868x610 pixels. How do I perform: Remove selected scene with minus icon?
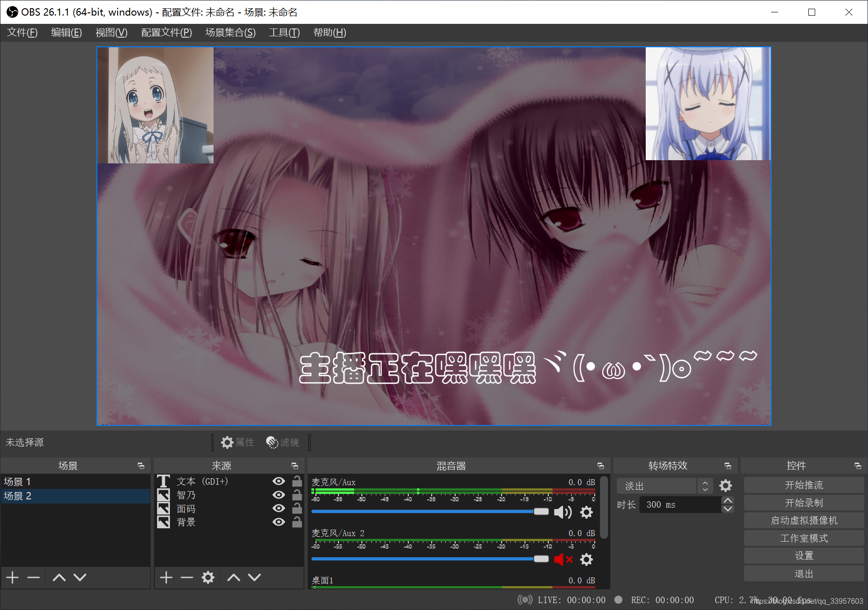pyautogui.click(x=34, y=577)
